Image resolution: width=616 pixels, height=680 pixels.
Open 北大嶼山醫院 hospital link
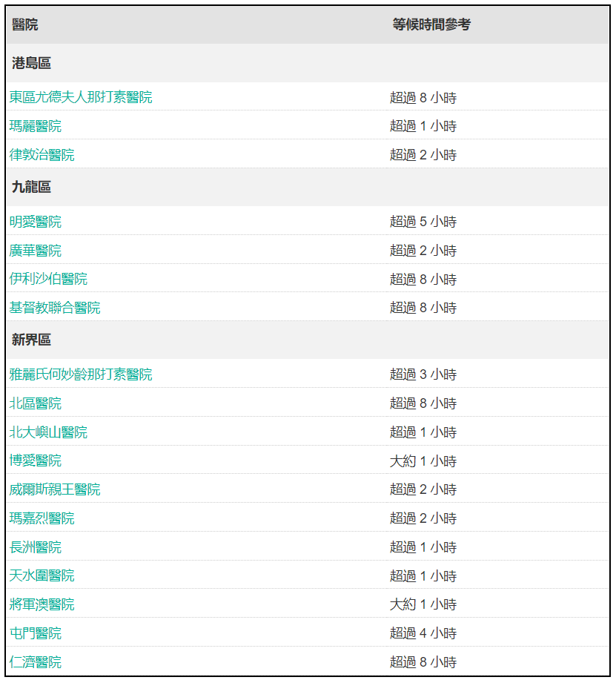pyautogui.click(x=48, y=432)
